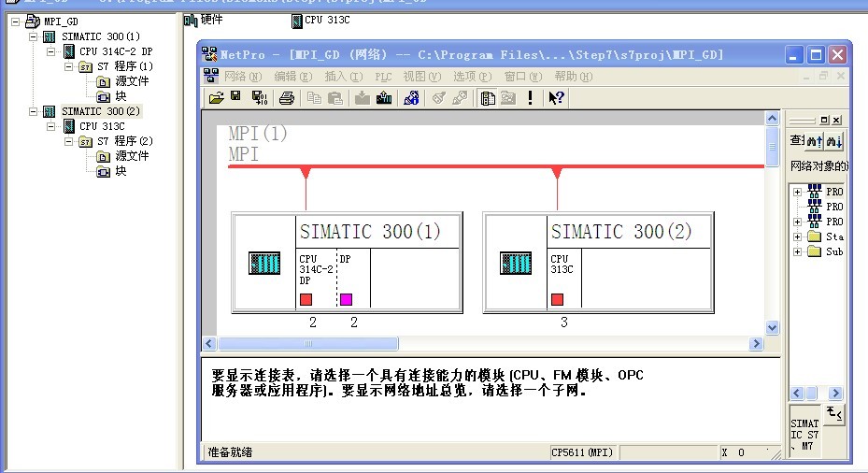Screen dimensions: 868x473
Task: Click the Download to PLC toolbar icon
Action: 362,98
